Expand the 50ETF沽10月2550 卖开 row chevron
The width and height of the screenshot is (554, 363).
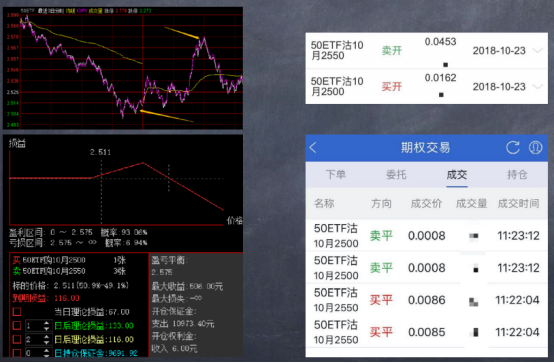coord(537,51)
